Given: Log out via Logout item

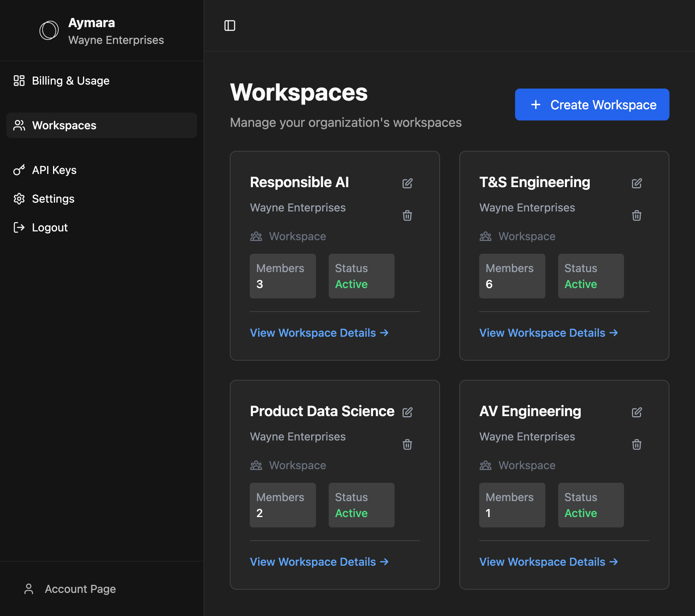Looking at the screenshot, I should [102, 227].
